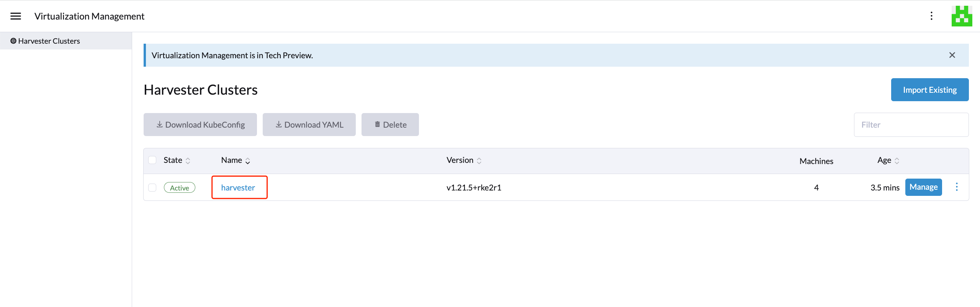Click the Import Existing button
Viewport: 980px width, 307px height.
point(929,90)
